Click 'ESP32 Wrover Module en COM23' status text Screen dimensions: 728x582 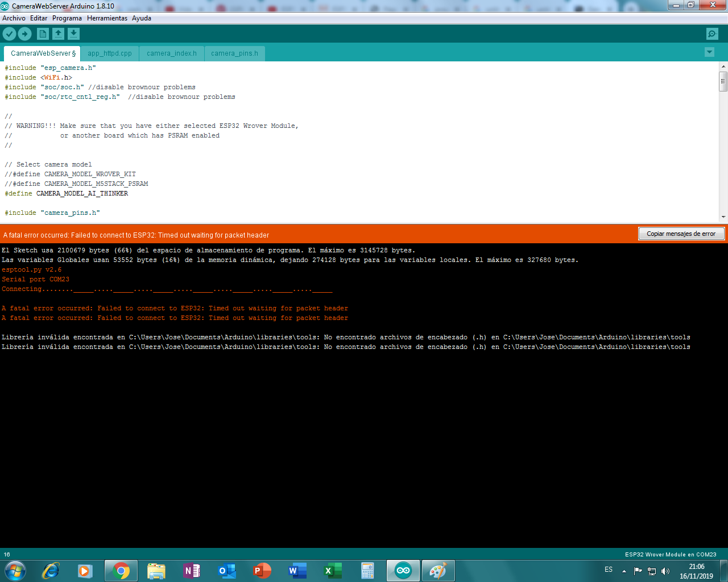(x=671, y=555)
